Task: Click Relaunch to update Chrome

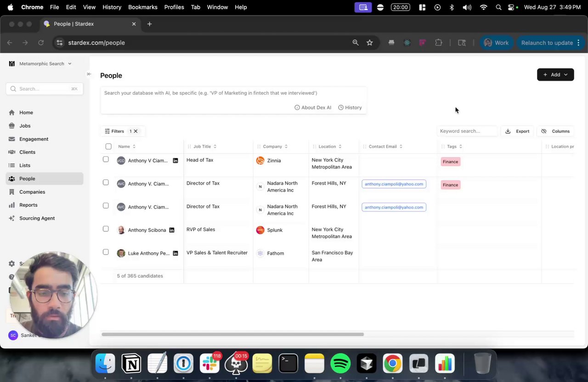Action: [x=547, y=43]
